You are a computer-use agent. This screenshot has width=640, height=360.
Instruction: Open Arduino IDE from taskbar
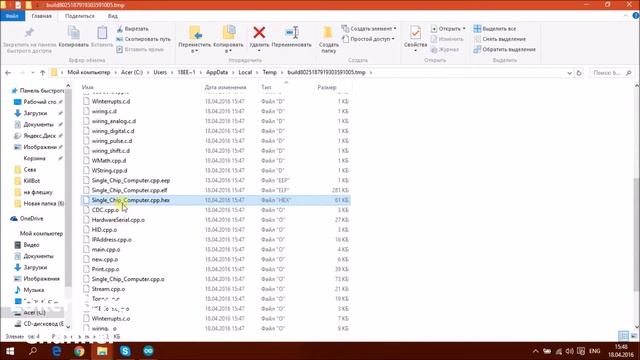(x=148, y=351)
